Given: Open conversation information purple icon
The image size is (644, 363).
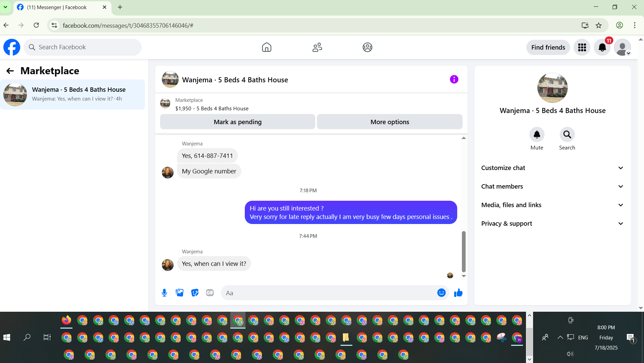Looking at the screenshot, I should pos(454,79).
